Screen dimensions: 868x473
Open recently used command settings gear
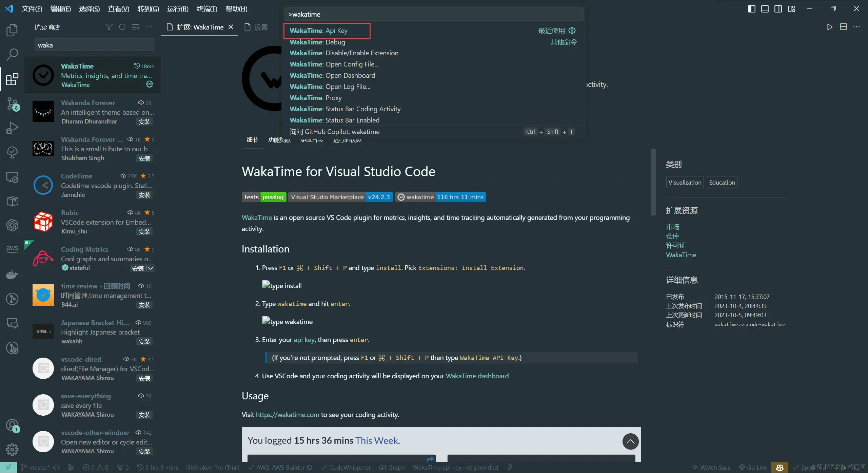(572, 31)
